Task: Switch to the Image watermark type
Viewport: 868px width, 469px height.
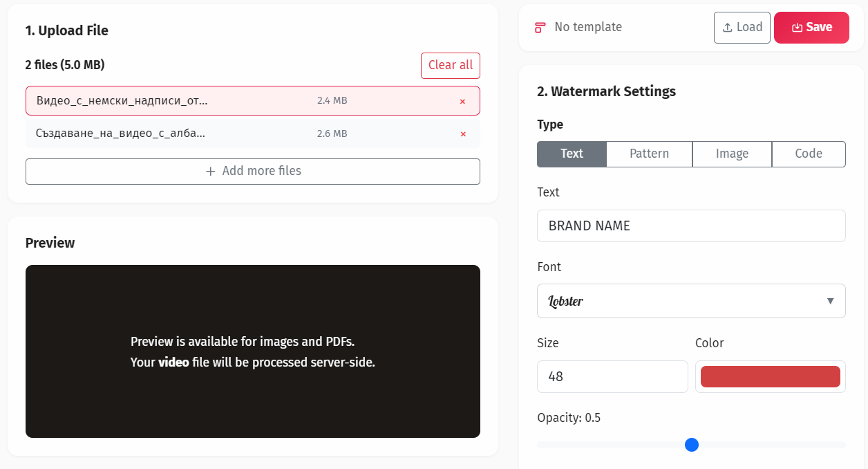Action: (x=732, y=154)
